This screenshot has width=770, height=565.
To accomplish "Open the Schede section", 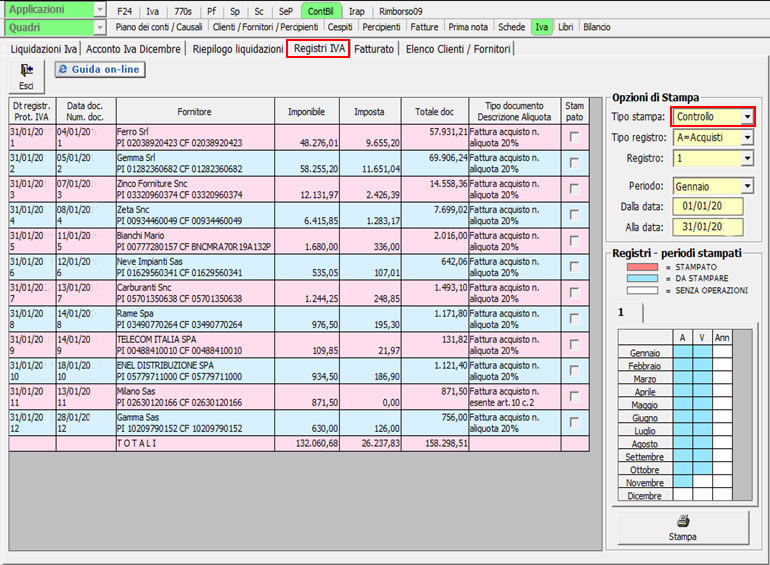I will [x=511, y=27].
